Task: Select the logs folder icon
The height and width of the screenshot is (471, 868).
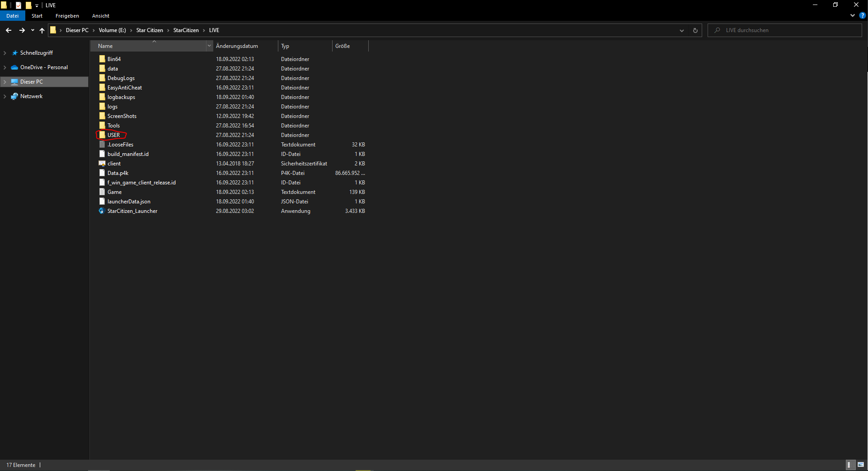Action: (x=102, y=106)
